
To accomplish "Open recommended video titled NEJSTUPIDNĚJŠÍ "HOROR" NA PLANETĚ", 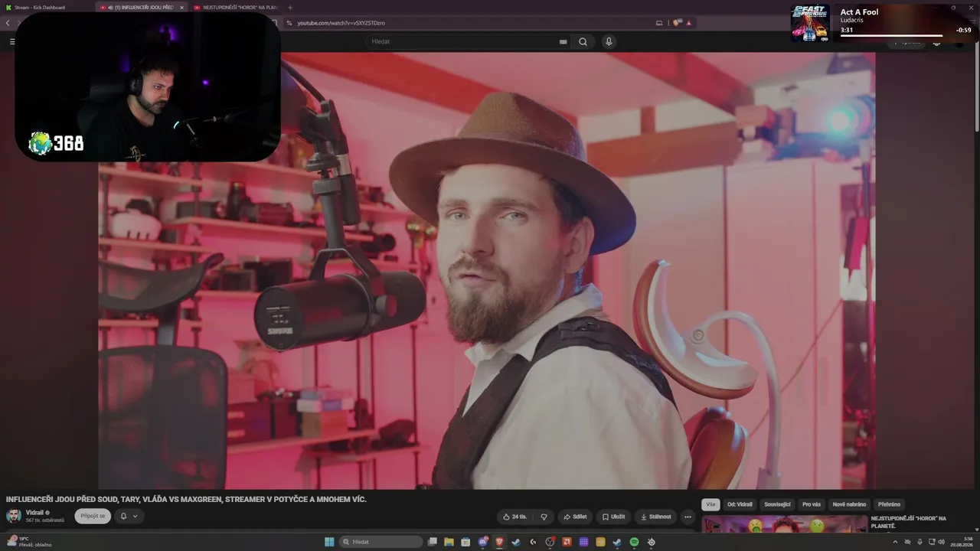I will click(x=909, y=522).
